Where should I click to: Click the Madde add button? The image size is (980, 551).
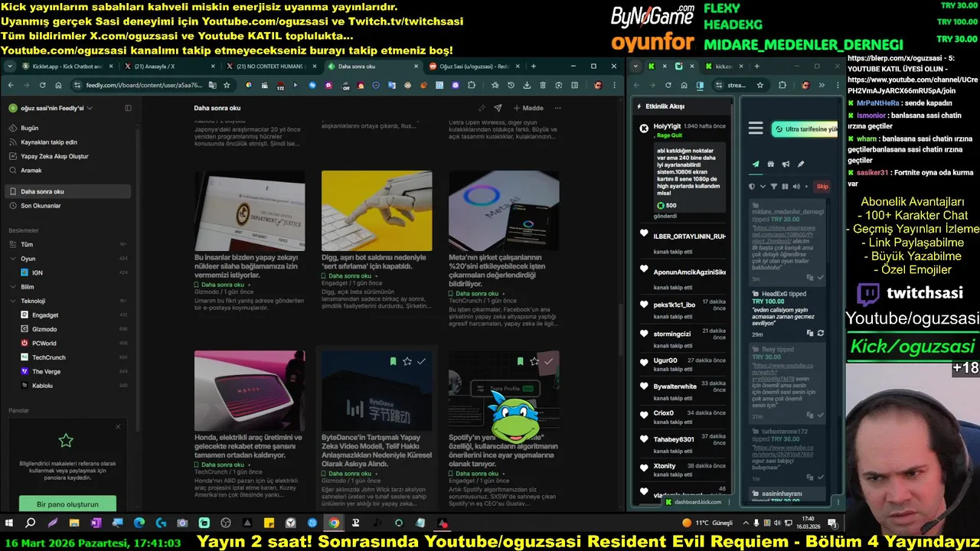click(528, 108)
